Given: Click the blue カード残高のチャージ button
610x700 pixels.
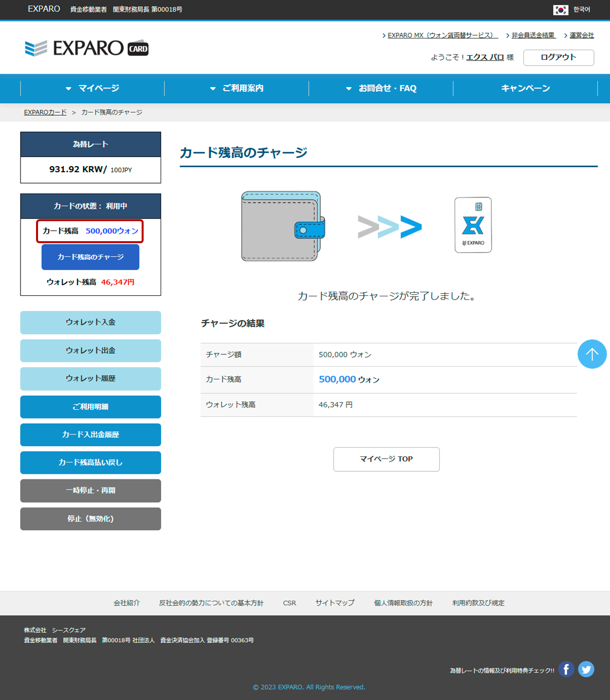Looking at the screenshot, I should pyautogui.click(x=91, y=257).
